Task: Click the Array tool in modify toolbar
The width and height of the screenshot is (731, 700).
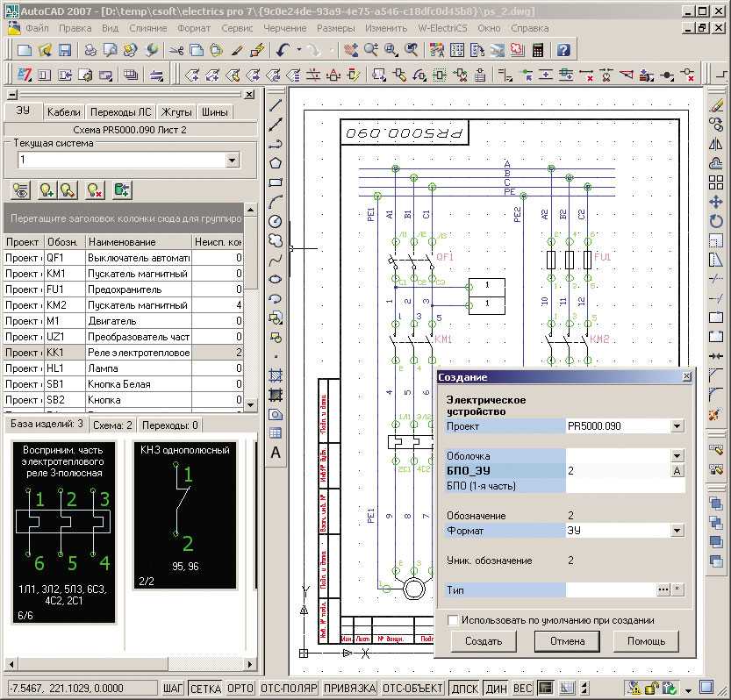Action: pyautogui.click(x=715, y=182)
